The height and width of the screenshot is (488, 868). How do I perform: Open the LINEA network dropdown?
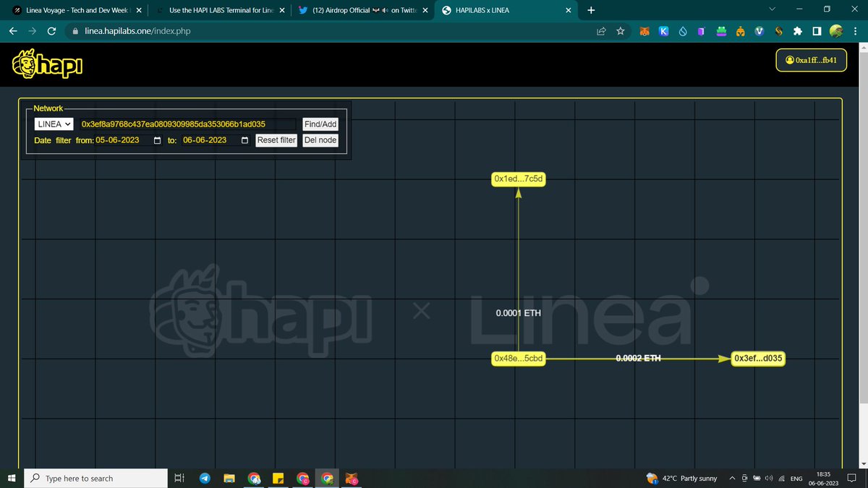click(54, 124)
